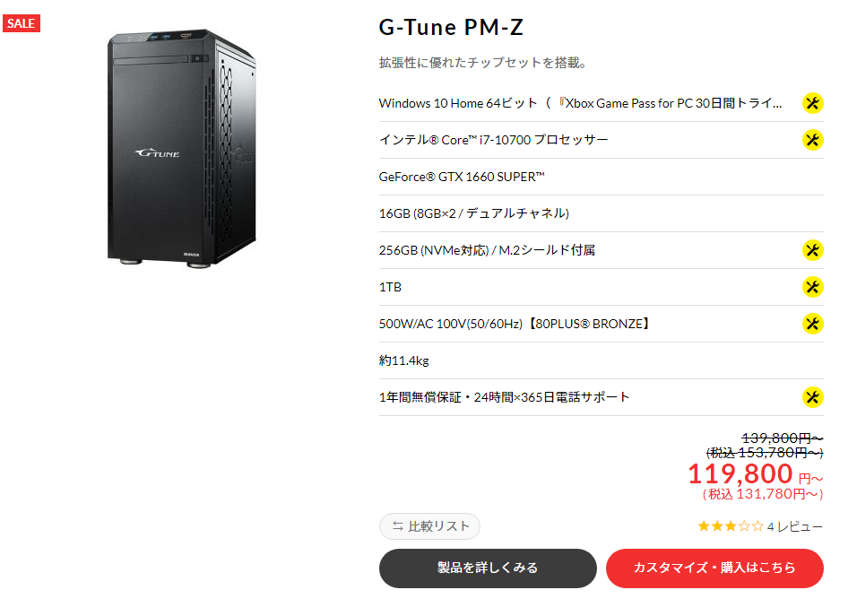The height and width of the screenshot is (616, 857).
Task: Open 製品を詳しくみる product details button
Action: 488,568
